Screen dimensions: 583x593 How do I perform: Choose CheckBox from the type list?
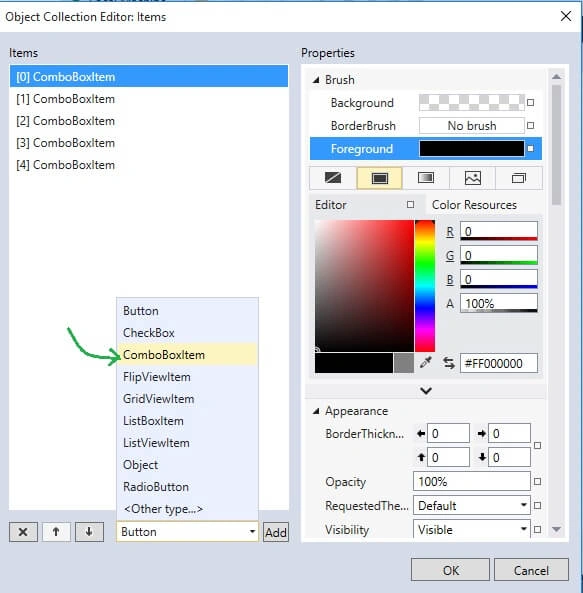pyautogui.click(x=188, y=333)
